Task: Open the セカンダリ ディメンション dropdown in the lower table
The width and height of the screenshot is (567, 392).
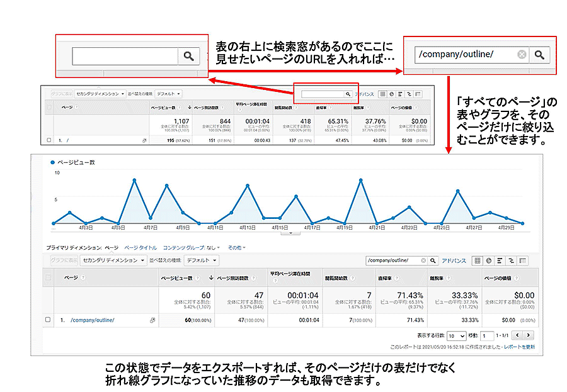Action: (x=114, y=260)
